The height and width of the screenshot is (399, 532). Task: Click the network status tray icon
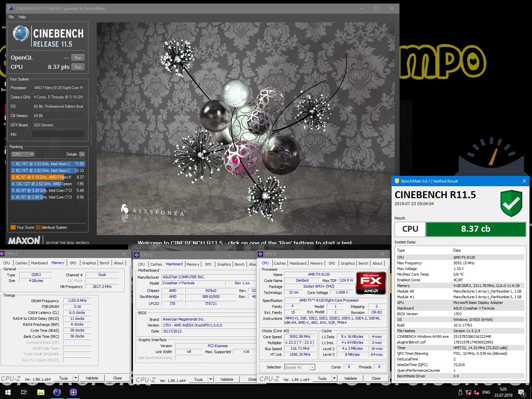(x=468, y=392)
